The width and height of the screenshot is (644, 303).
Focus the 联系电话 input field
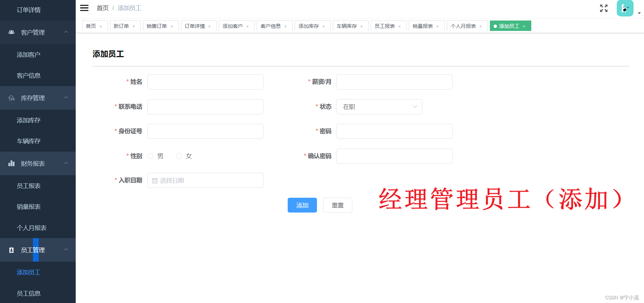tap(205, 107)
